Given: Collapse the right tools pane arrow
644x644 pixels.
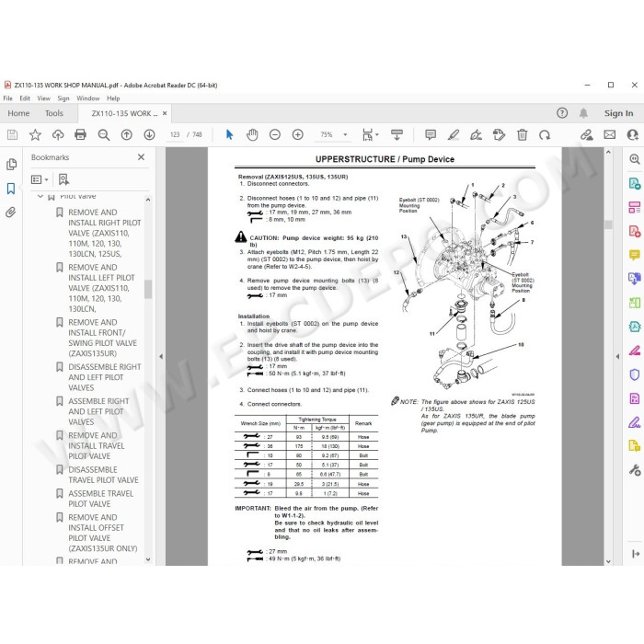Looking at the screenshot, I should (617, 357).
